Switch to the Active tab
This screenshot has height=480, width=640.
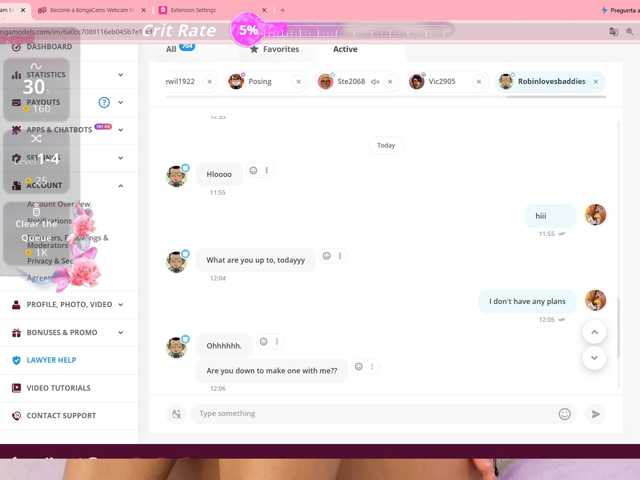tap(345, 49)
